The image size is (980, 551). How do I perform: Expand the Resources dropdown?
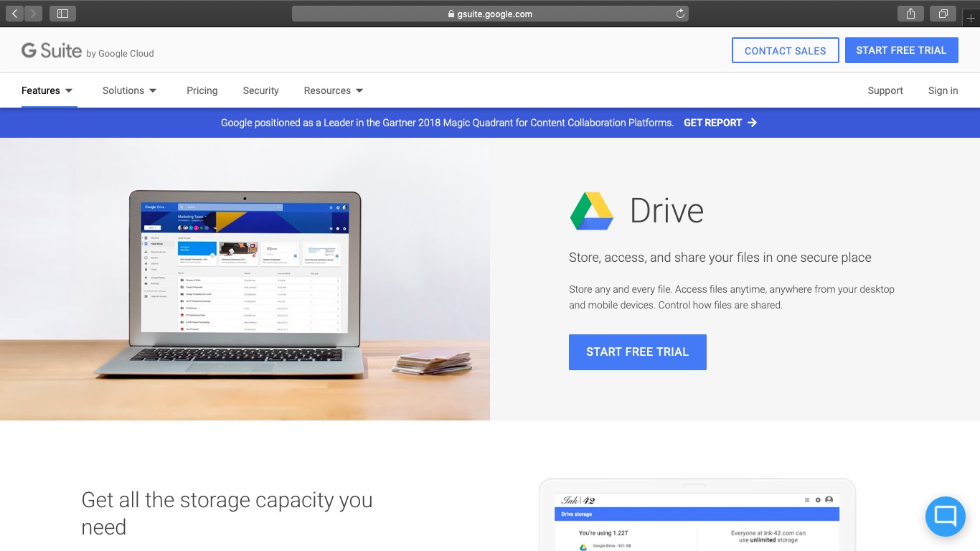click(333, 90)
